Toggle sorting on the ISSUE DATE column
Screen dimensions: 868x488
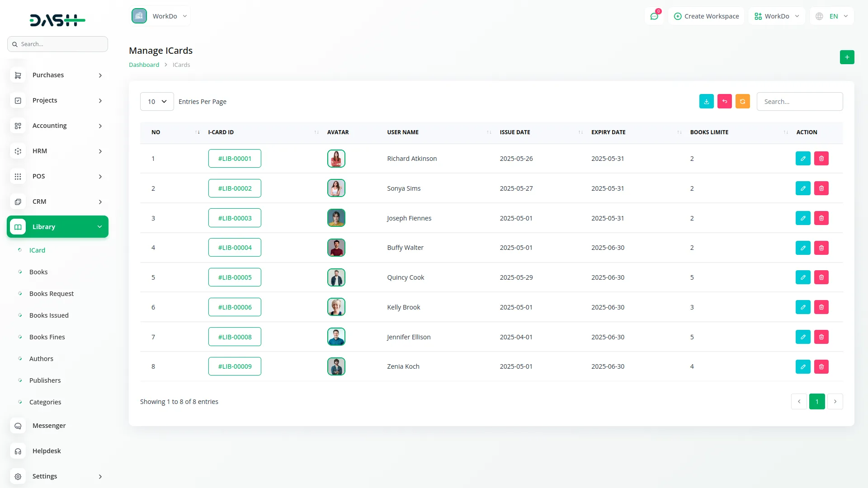tap(580, 132)
